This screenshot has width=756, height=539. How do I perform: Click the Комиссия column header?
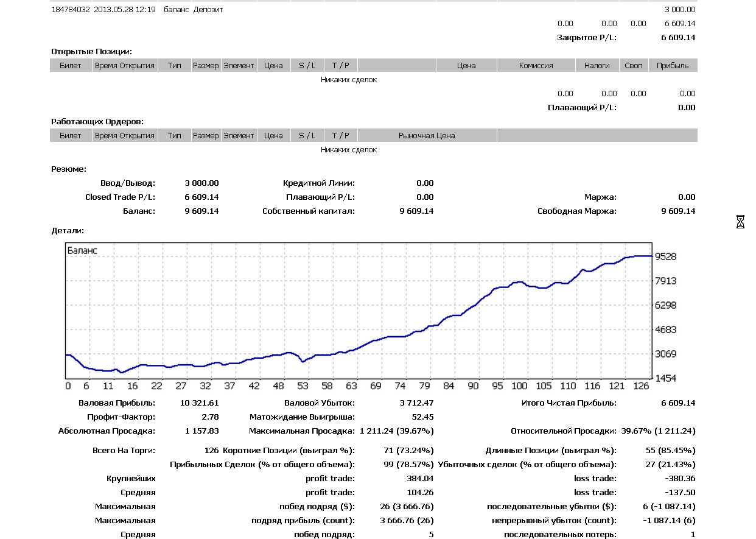(536, 65)
